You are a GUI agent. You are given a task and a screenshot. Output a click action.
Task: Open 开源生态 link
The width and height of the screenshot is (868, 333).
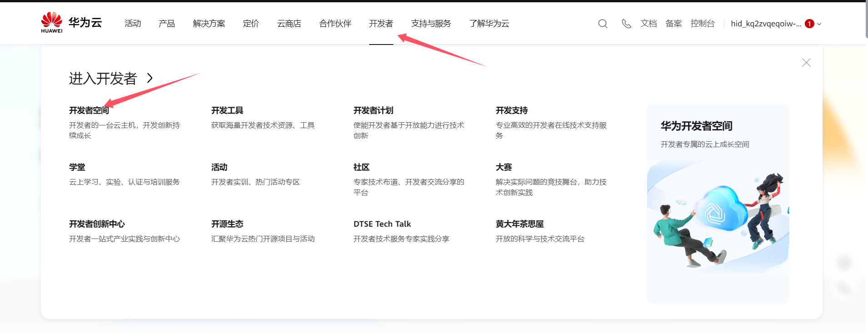[227, 224]
